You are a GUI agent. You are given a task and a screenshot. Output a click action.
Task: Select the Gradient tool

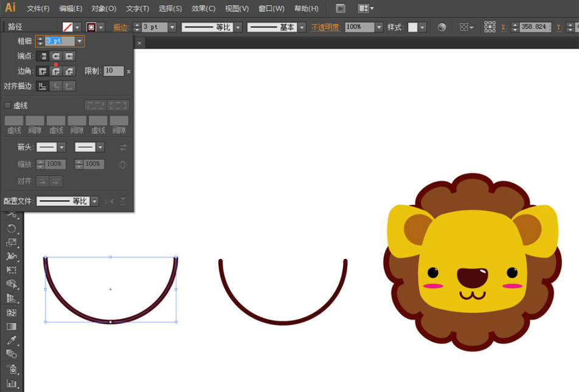pyautogui.click(x=12, y=326)
